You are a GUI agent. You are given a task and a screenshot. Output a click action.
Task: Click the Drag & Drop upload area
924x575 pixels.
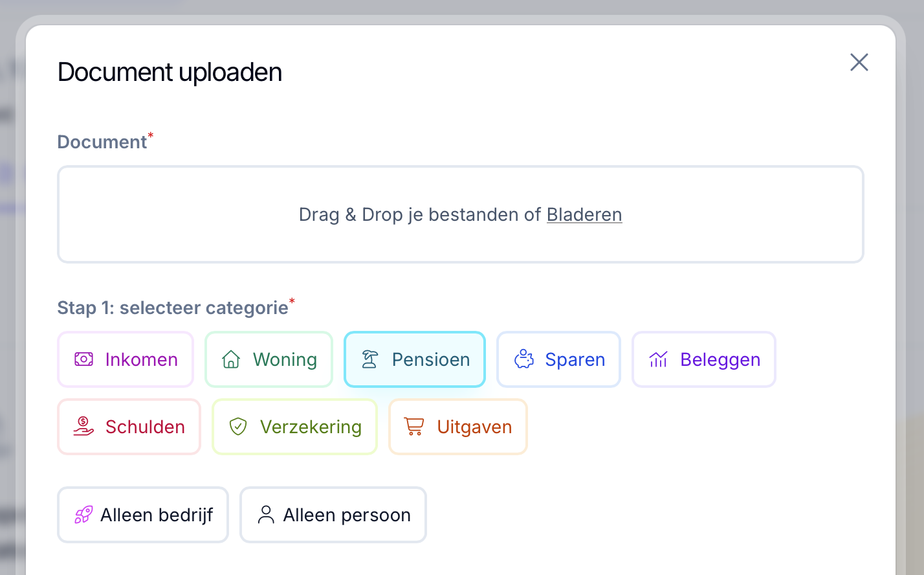click(461, 214)
